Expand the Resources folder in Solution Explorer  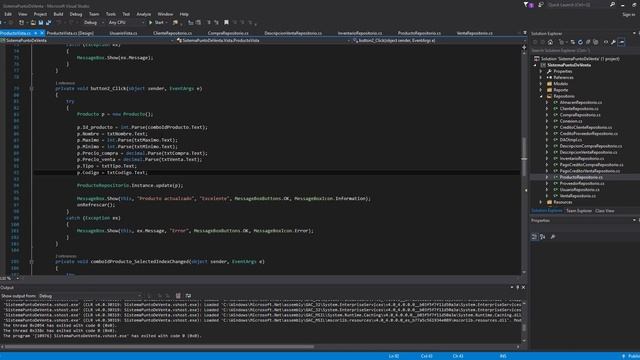[x=542, y=202]
